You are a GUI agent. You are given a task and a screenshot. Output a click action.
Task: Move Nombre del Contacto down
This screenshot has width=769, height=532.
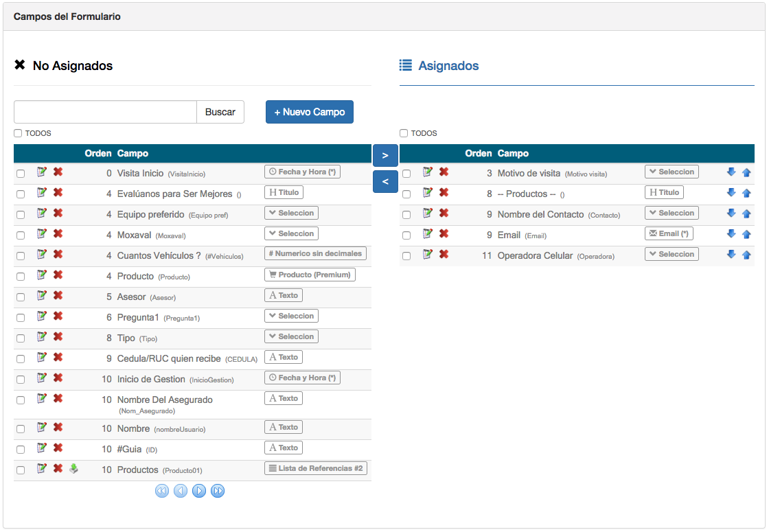pos(731,213)
